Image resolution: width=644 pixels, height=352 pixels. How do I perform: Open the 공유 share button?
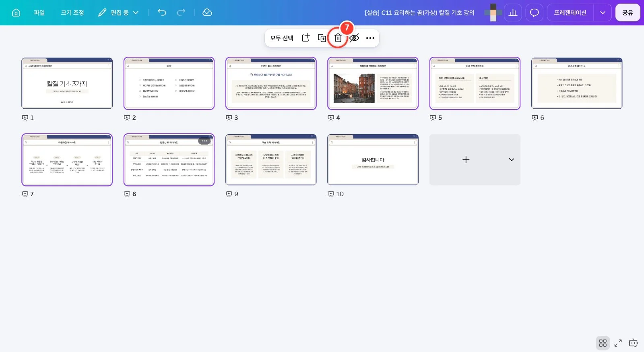627,12
